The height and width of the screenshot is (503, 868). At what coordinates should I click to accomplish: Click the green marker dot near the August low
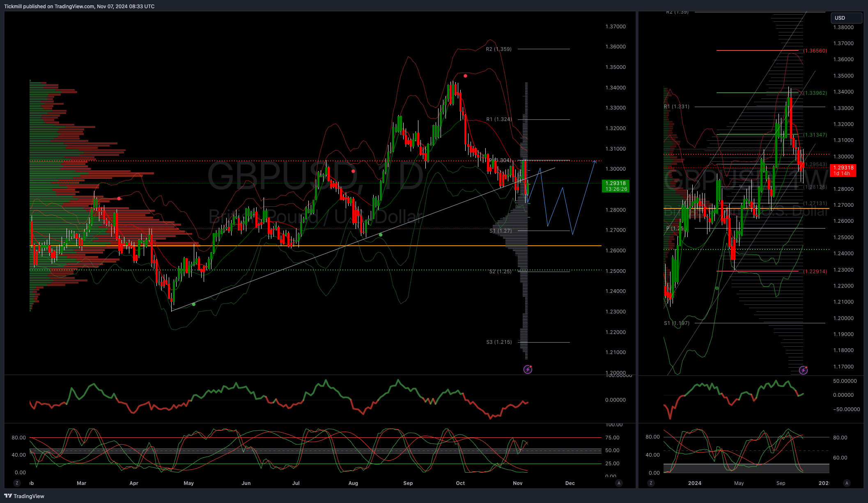[x=381, y=235]
